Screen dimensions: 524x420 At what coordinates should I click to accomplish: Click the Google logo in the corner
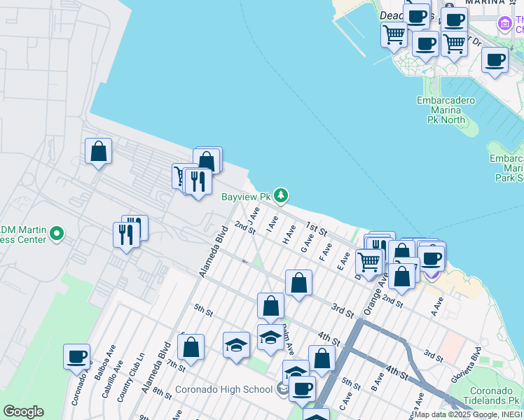coord(23,412)
